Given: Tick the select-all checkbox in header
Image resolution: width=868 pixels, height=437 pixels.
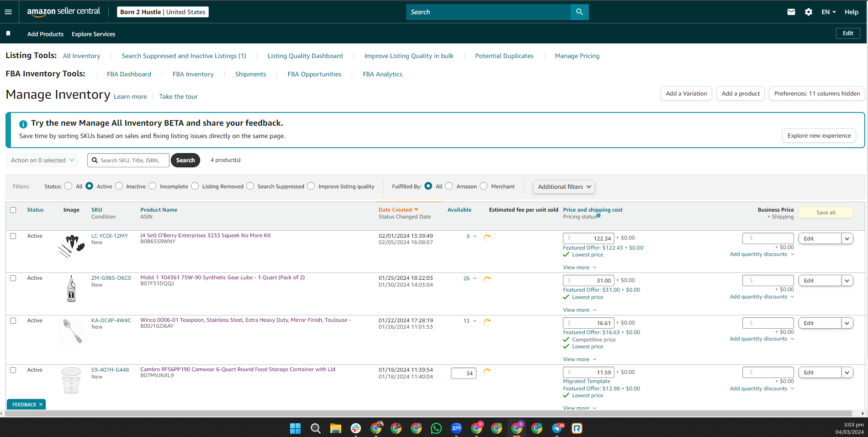Looking at the screenshot, I should (x=13, y=210).
